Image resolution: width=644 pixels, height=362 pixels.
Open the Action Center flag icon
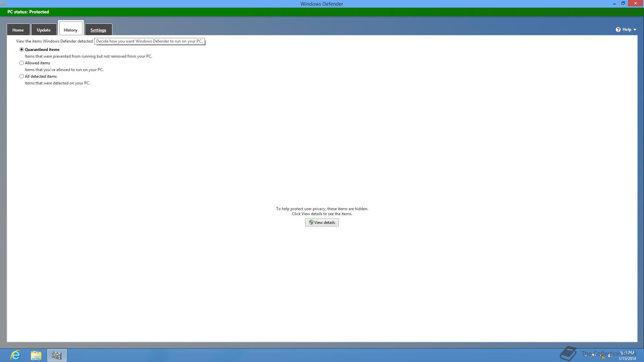[x=594, y=356]
